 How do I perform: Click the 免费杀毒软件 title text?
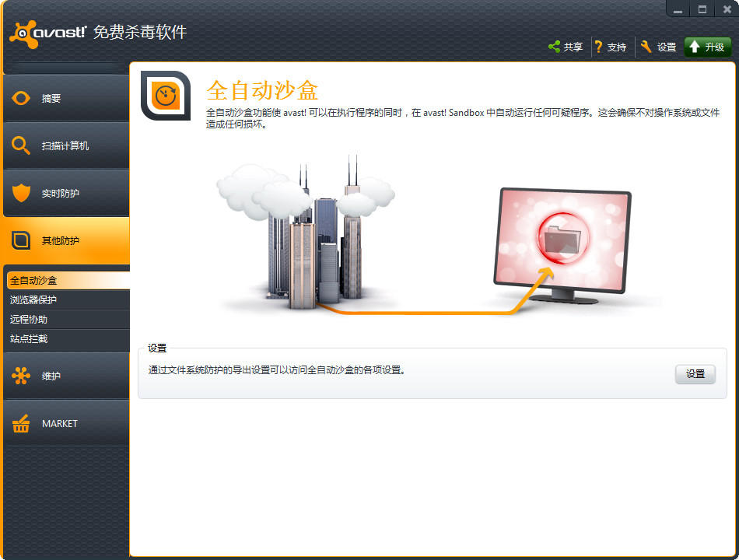pyautogui.click(x=140, y=32)
